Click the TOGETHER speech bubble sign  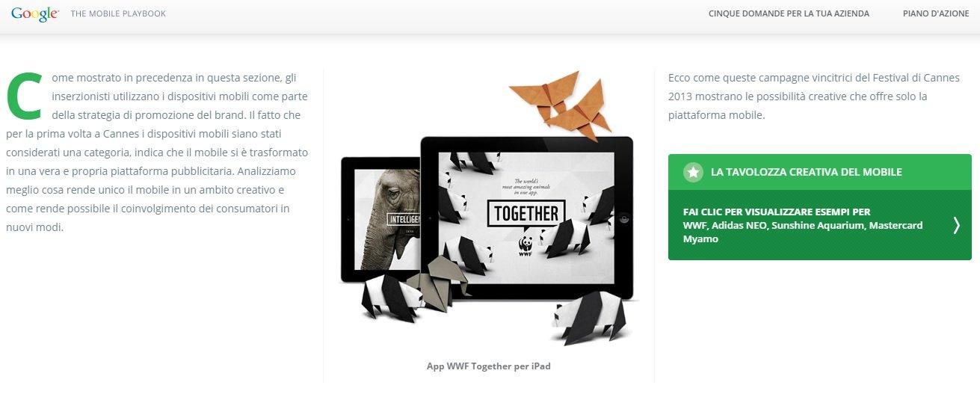pos(526,214)
